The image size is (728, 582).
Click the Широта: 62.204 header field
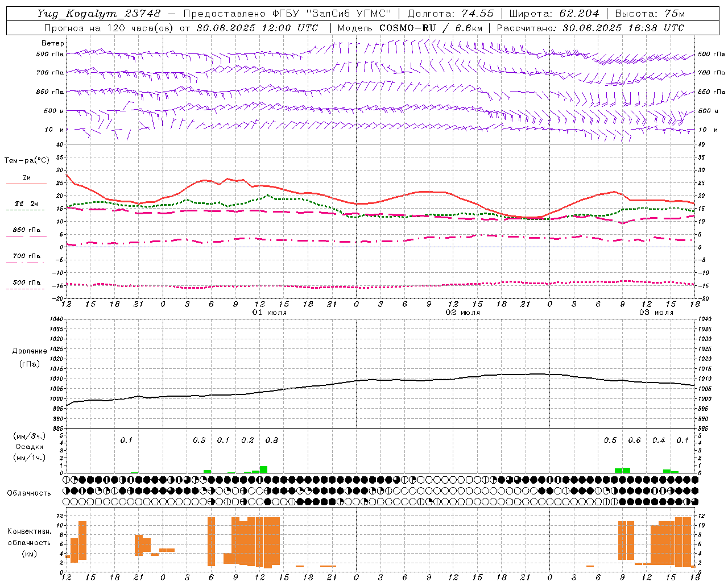point(554,14)
